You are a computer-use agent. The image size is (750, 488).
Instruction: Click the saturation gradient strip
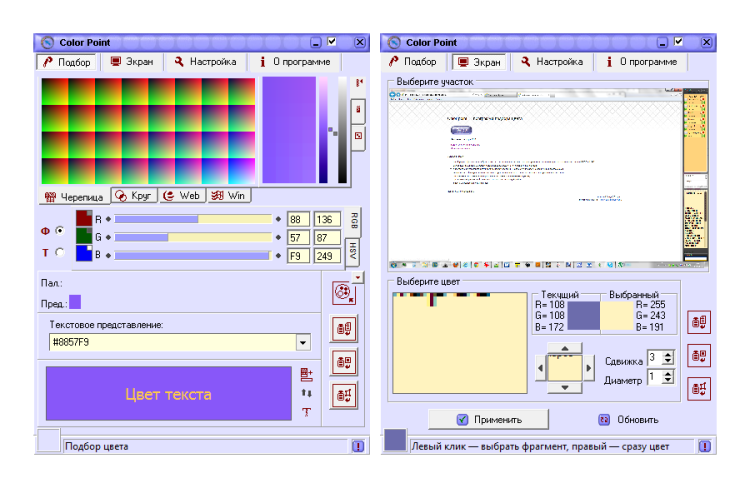click(x=323, y=130)
